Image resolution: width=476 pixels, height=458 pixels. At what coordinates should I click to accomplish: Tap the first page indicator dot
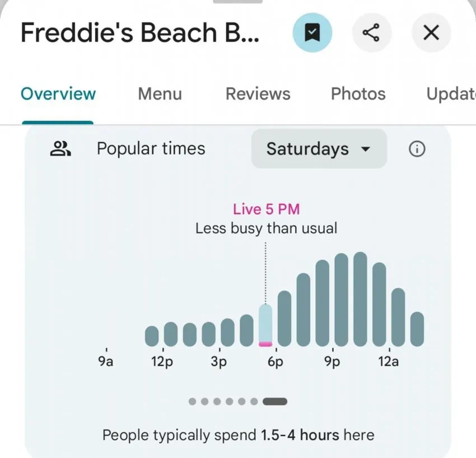(x=192, y=401)
